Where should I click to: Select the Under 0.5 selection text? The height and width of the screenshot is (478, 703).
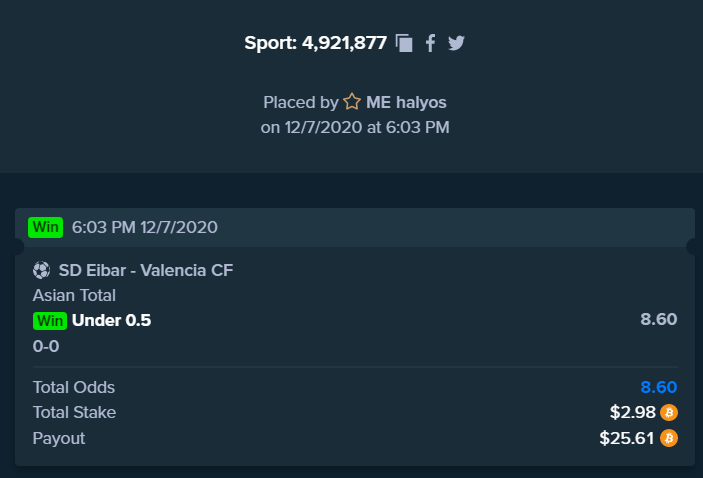coord(112,321)
